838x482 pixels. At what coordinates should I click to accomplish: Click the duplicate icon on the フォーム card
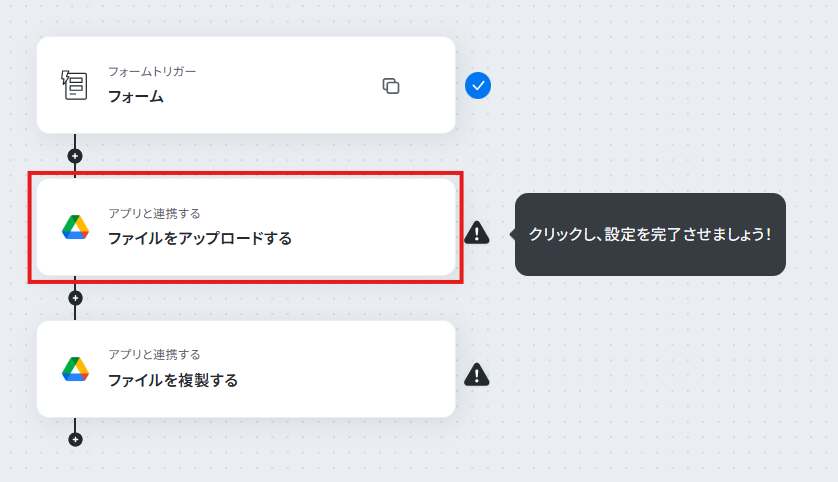click(x=391, y=85)
